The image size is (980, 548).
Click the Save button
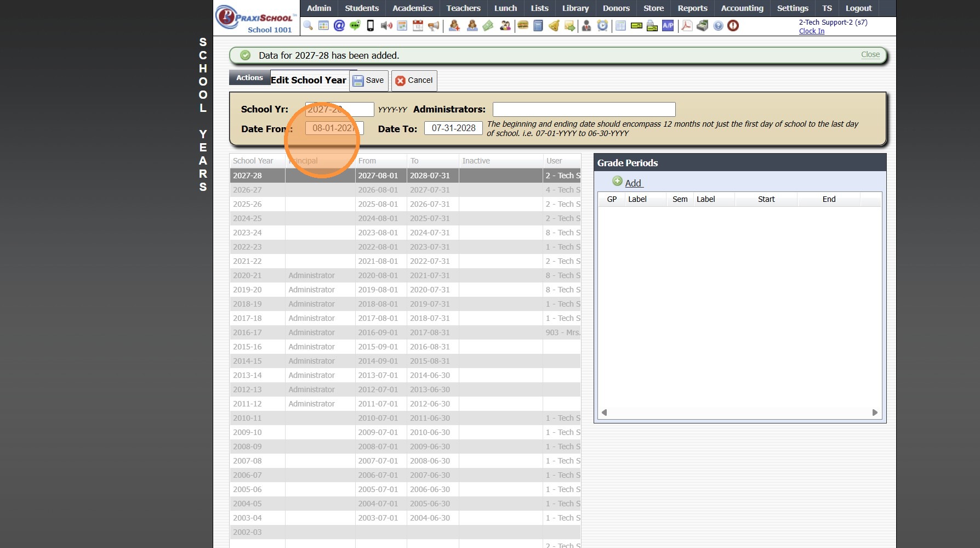(369, 81)
